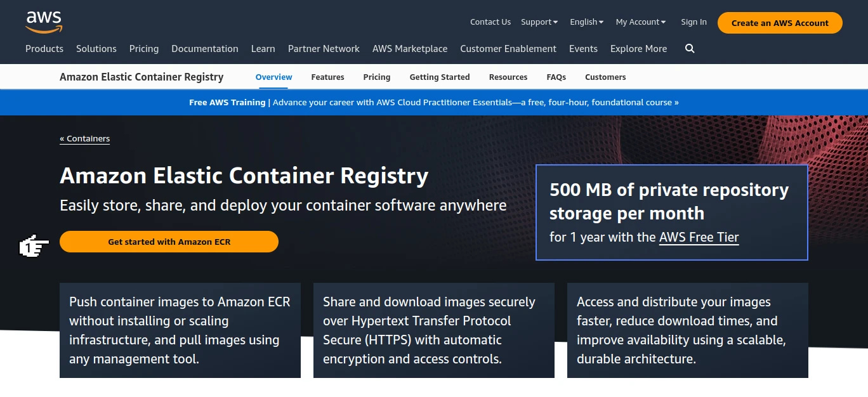Open the Learn menu
The image size is (868, 397).
263,49
